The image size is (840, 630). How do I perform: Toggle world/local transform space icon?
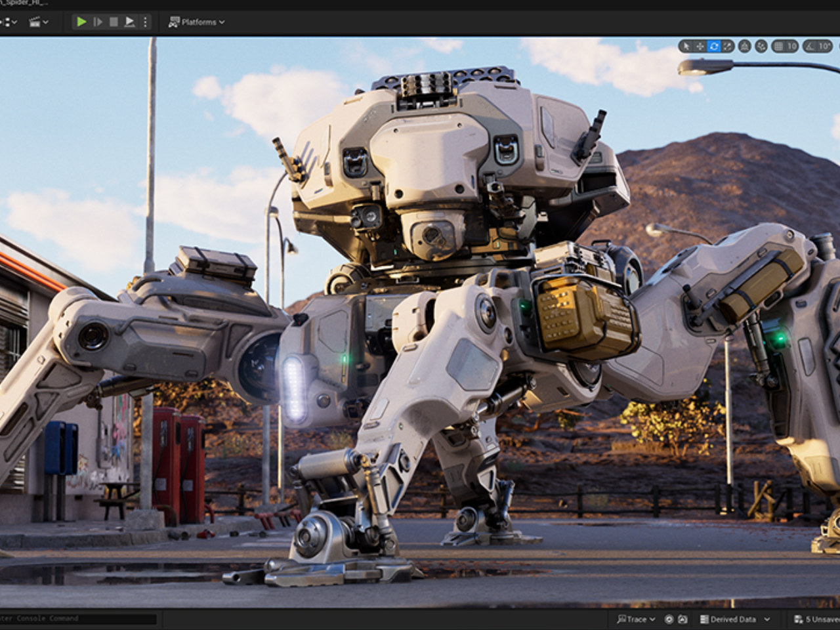pyautogui.click(x=745, y=47)
